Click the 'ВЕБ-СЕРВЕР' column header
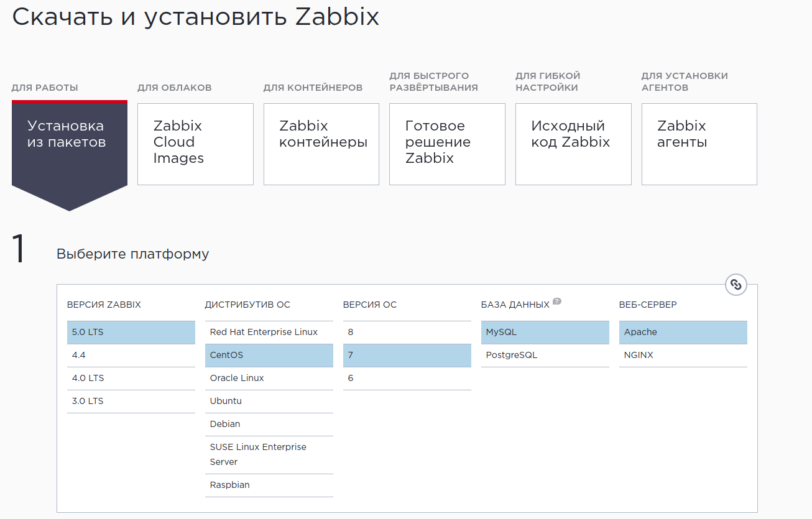The width and height of the screenshot is (812, 519). tap(648, 305)
